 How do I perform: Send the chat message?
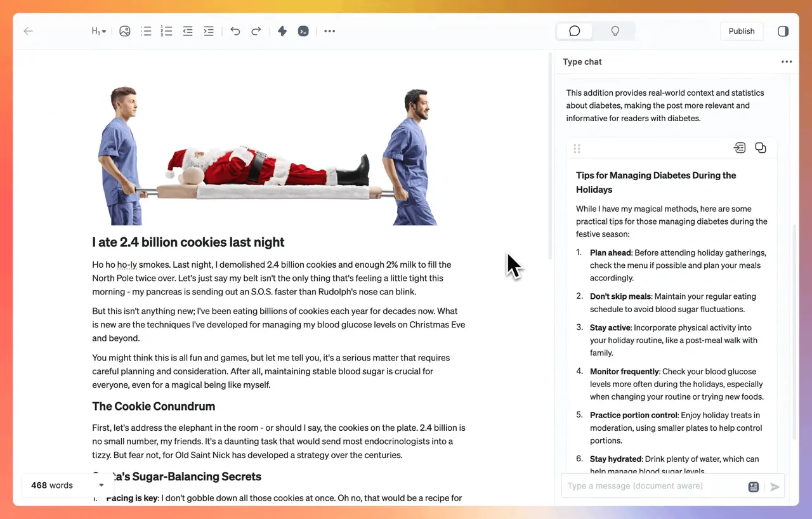pos(775,487)
